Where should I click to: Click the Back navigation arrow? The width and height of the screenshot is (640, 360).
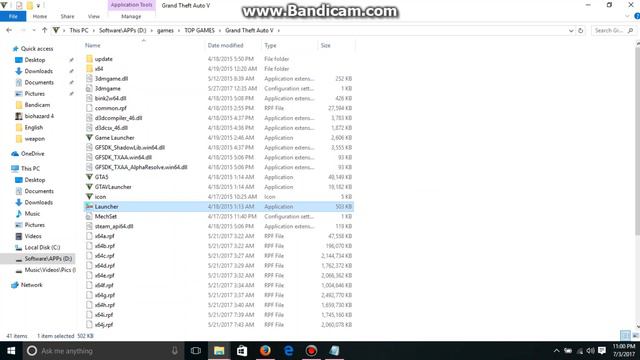(x=9, y=30)
